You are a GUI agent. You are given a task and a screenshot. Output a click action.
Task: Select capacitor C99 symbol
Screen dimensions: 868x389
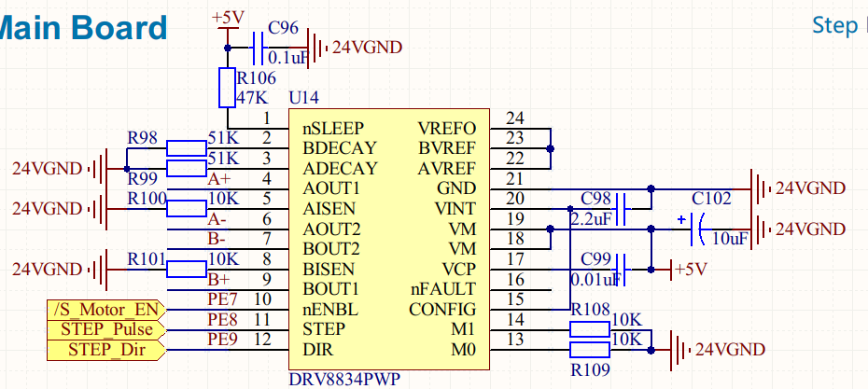point(621,270)
